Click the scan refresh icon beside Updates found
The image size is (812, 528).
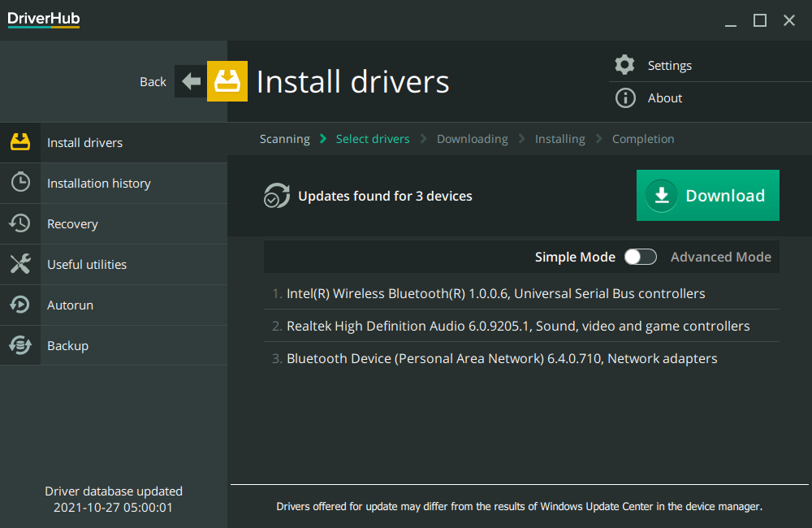coord(277,195)
